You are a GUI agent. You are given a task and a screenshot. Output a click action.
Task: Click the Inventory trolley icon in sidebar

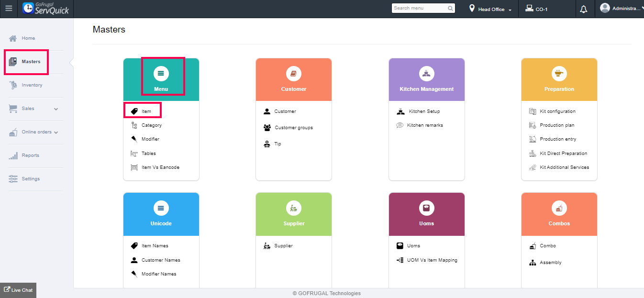[13, 85]
